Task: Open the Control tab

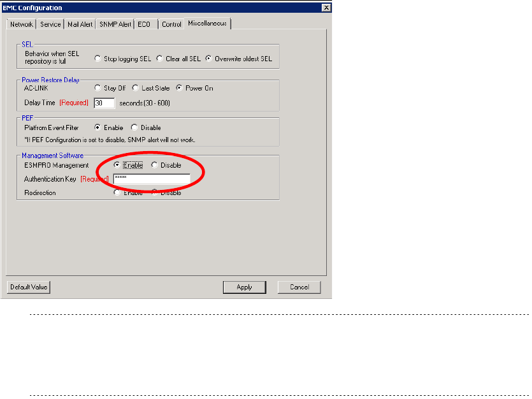Action: 171,24
